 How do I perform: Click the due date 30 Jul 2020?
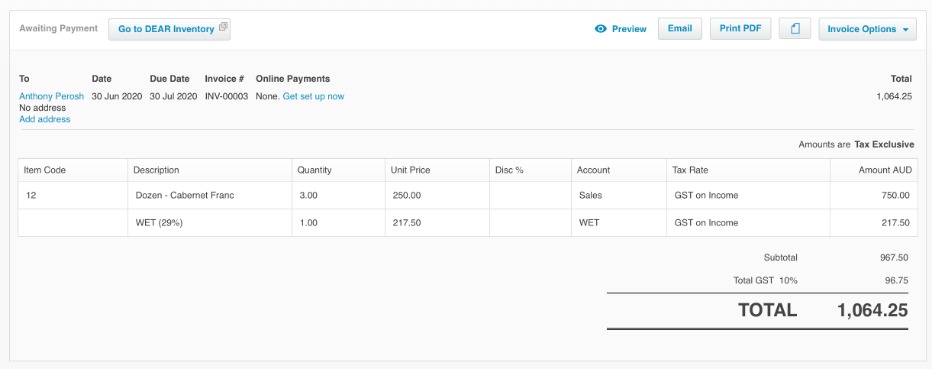173,96
